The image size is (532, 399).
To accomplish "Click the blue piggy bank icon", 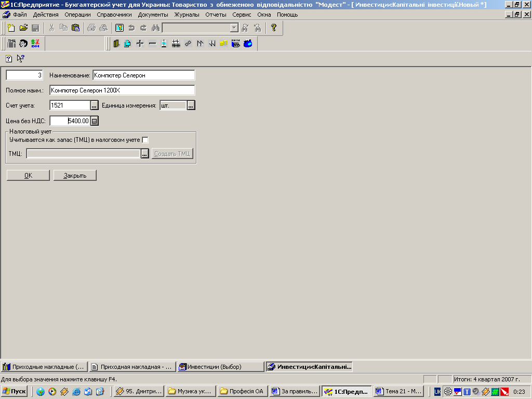I will pos(248,44).
